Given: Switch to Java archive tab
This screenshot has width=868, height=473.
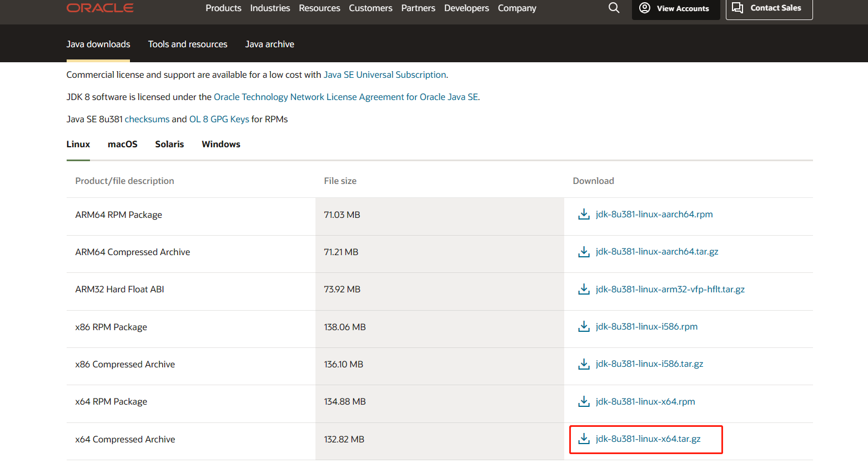Looking at the screenshot, I should coord(270,44).
